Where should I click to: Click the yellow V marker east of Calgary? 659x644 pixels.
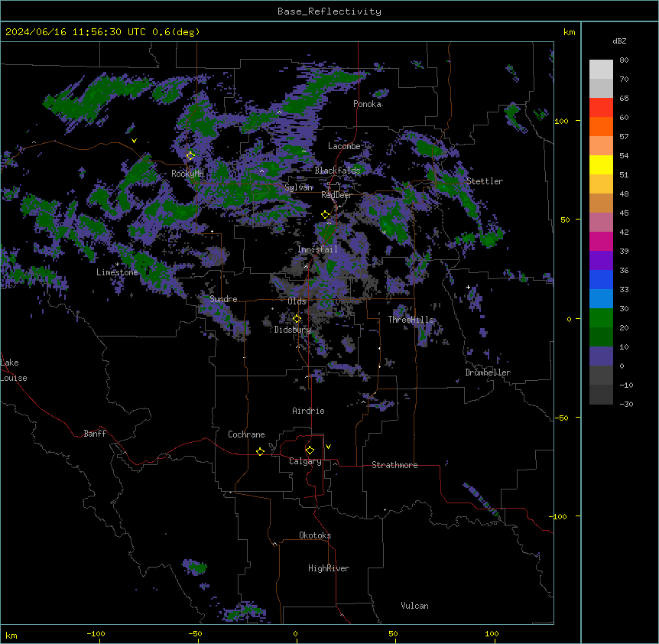328,447
